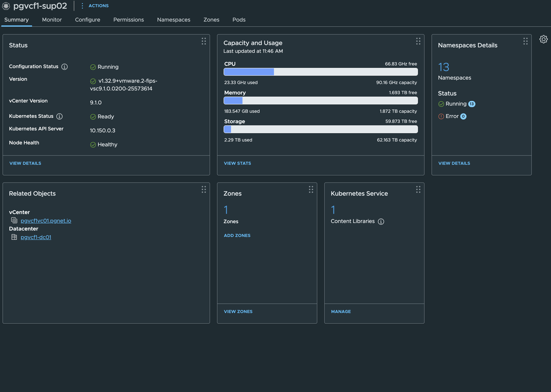Click the Storage usage bar
Viewport: 551px width, 392px height.
(x=321, y=129)
